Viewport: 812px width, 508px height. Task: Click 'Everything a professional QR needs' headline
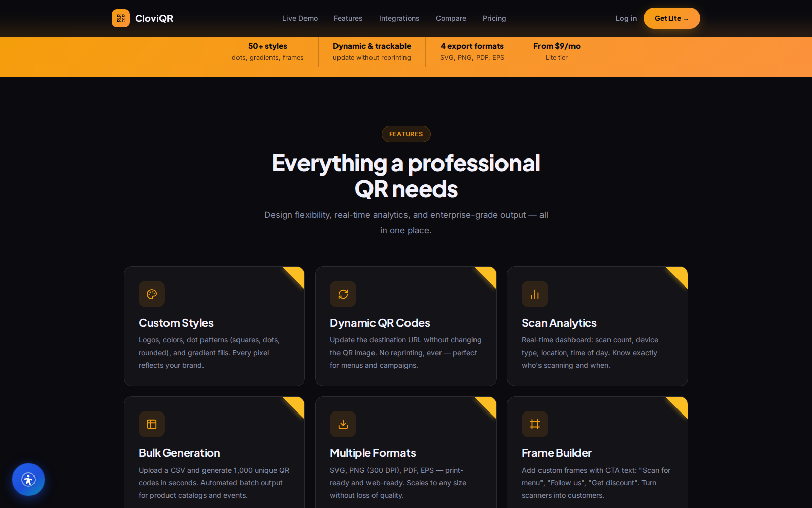[x=406, y=176]
